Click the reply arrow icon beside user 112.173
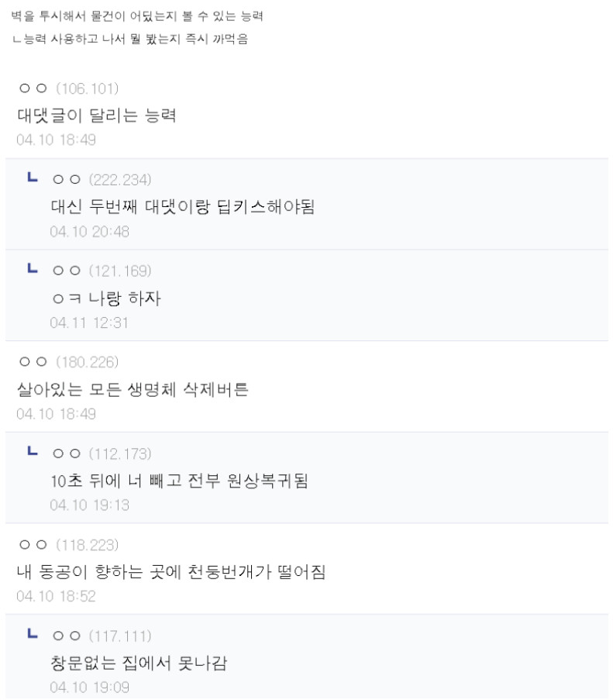The image size is (613, 700). click(x=33, y=451)
